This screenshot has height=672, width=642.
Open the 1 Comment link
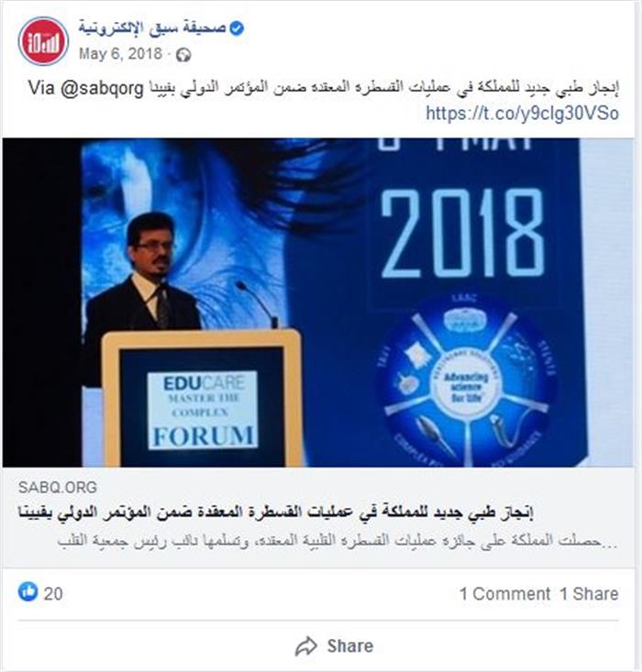(504, 594)
